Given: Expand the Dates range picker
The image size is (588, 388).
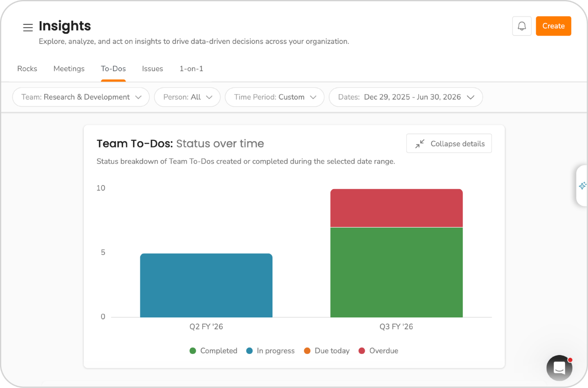Looking at the screenshot, I should coord(405,97).
